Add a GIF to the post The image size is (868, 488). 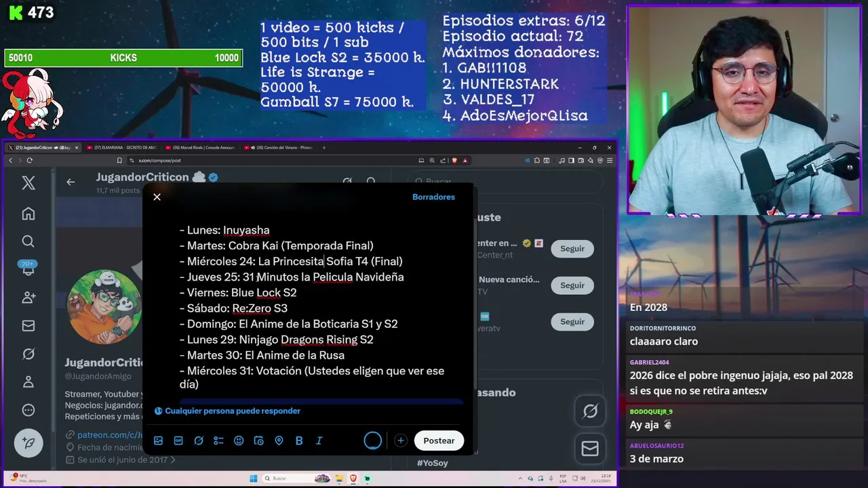point(178,441)
